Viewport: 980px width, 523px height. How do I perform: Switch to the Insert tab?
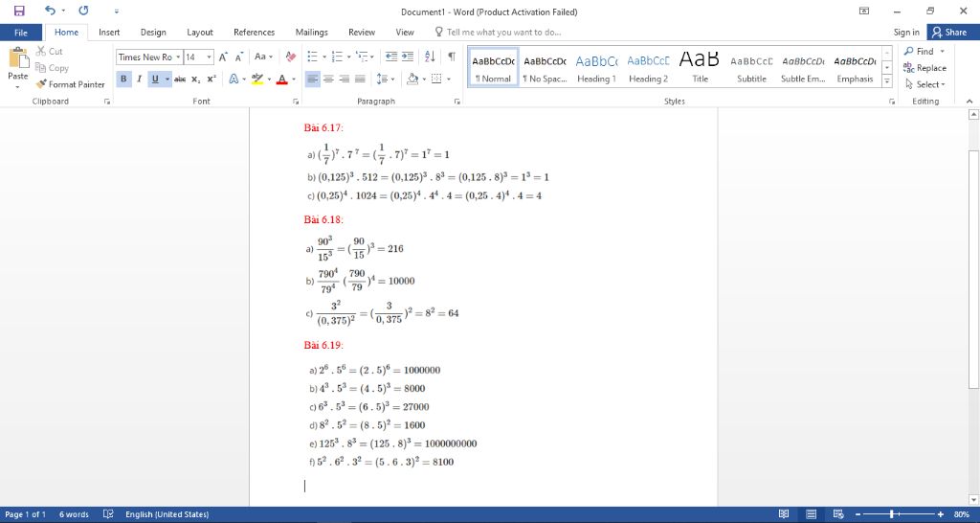109,32
